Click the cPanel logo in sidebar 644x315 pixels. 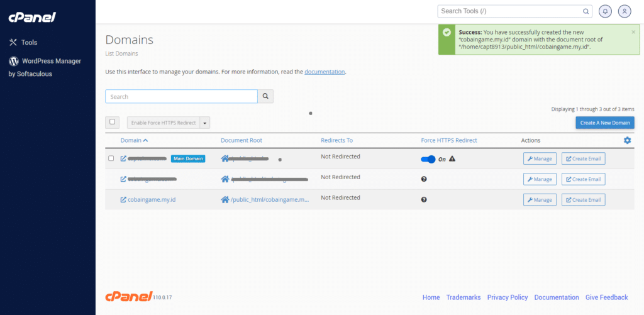tap(32, 17)
